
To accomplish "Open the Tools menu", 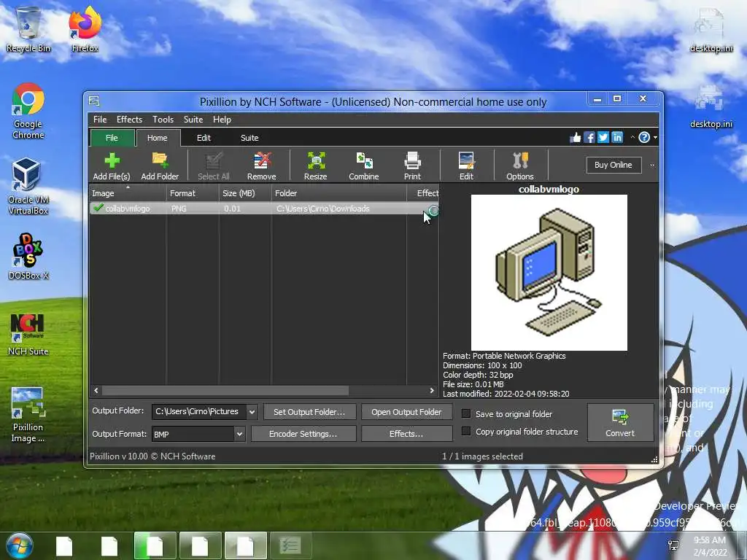I will point(163,120).
